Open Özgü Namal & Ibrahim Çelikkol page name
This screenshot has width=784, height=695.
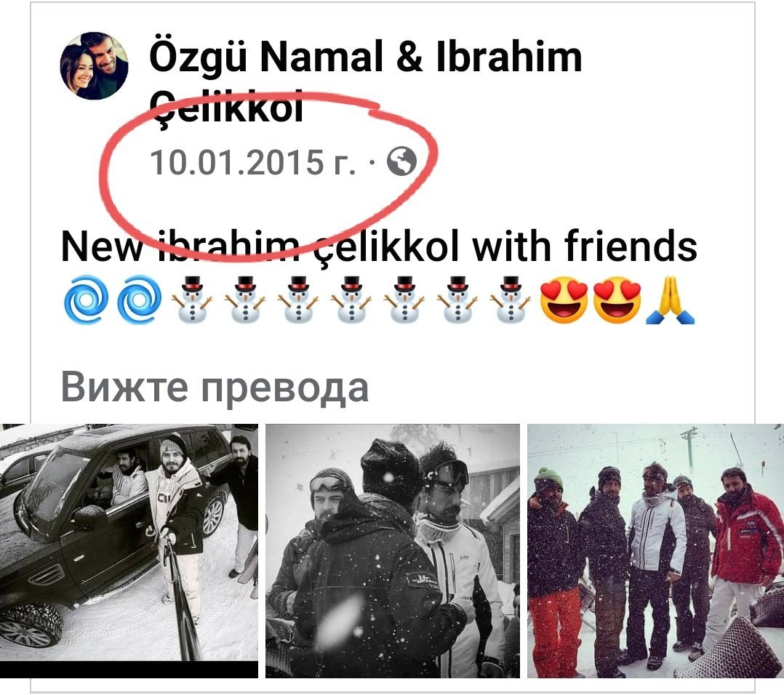tap(366, 81)
